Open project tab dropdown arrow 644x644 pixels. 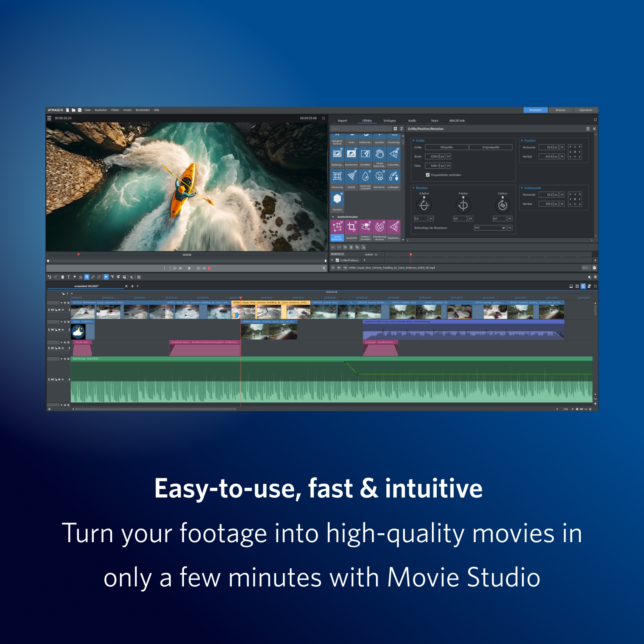tap(138, 286)
